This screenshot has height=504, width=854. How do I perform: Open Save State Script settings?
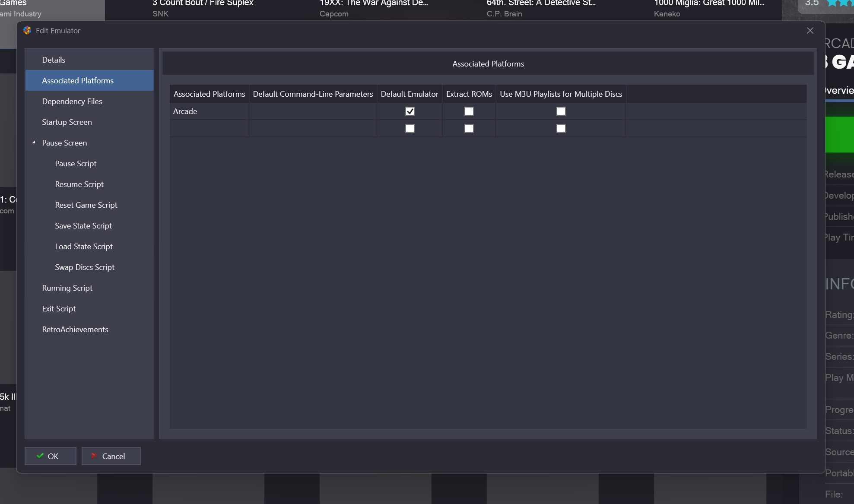coord(83,226)
